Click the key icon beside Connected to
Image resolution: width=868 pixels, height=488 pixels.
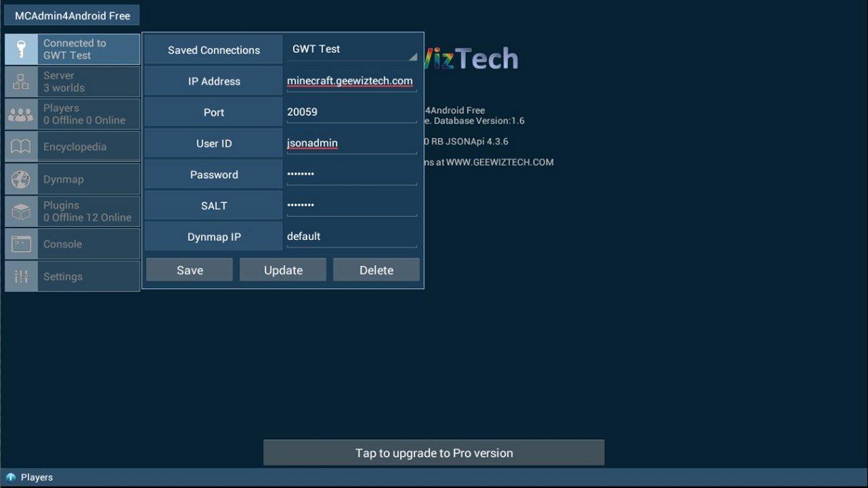(21, 49)
